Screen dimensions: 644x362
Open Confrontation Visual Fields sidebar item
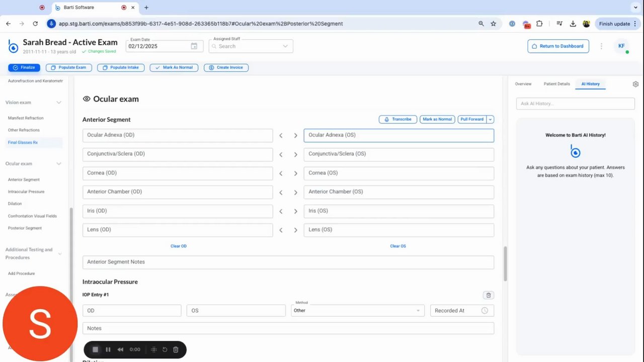coord(32,216)
